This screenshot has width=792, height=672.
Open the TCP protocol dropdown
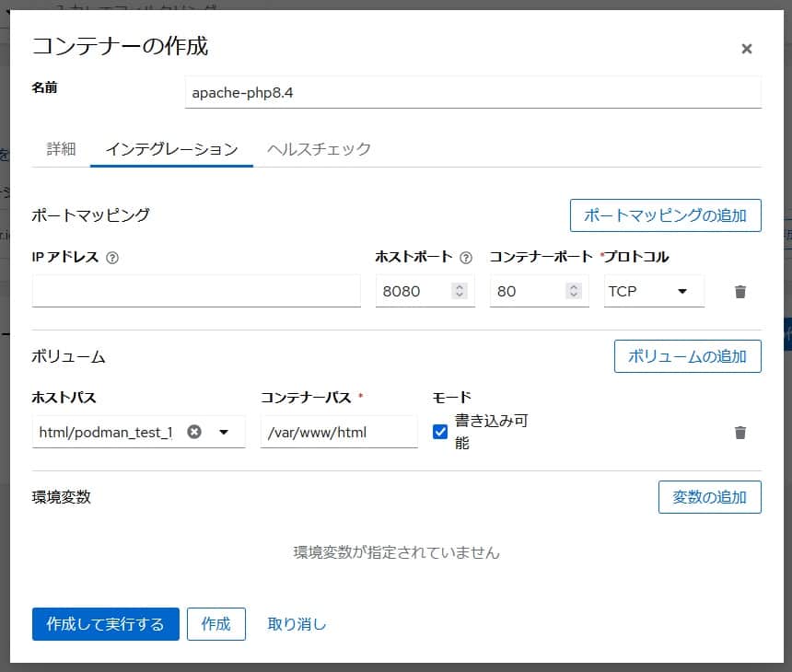point(654,291)
